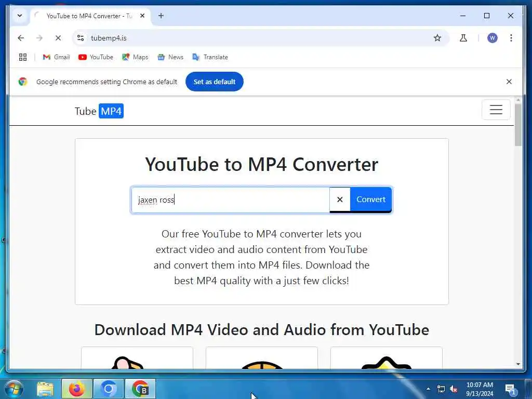The height and width of the screenshot is (399, 532).
Task: Click the page scrollbar down arrow
Action: (x=518, y=364)
